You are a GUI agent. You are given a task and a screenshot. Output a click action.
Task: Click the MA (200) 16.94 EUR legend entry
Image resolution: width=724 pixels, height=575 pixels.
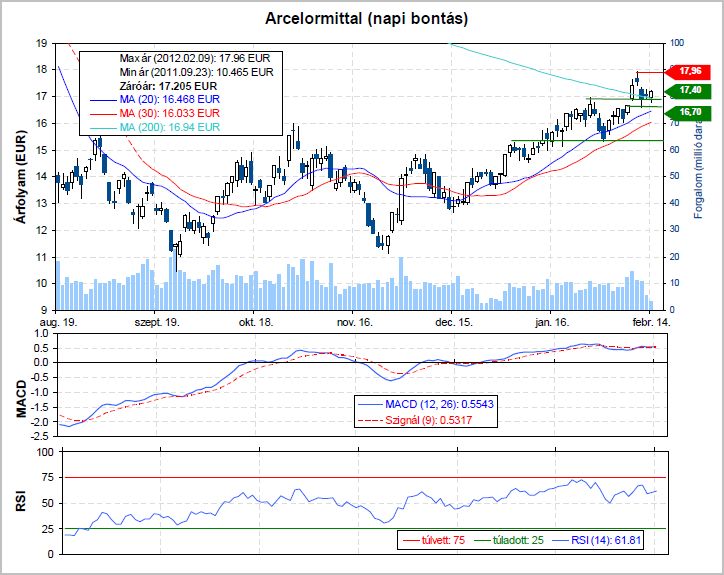click(x=155, y=127)
